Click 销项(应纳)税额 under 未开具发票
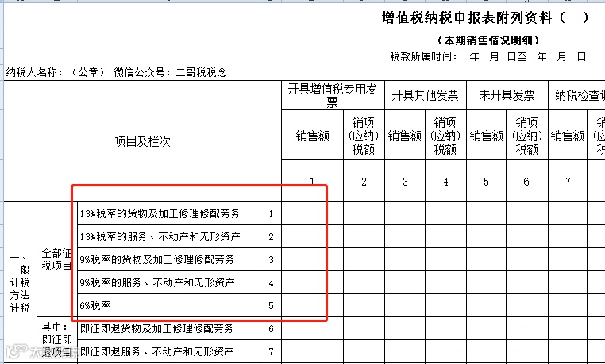The height and width of the screenshot is (364, 605). [x=526, y=135]
